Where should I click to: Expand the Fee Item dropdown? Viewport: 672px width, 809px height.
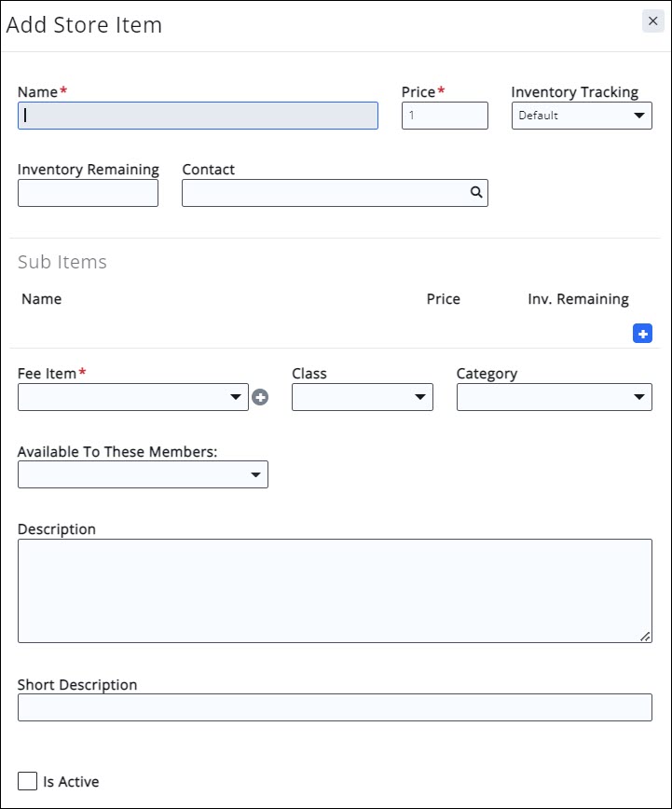133,397
